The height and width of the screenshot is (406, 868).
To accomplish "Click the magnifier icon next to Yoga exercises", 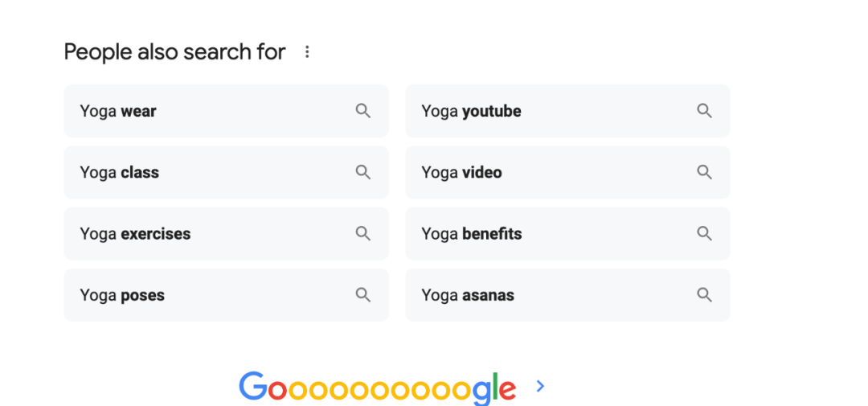I will point(363,234).
